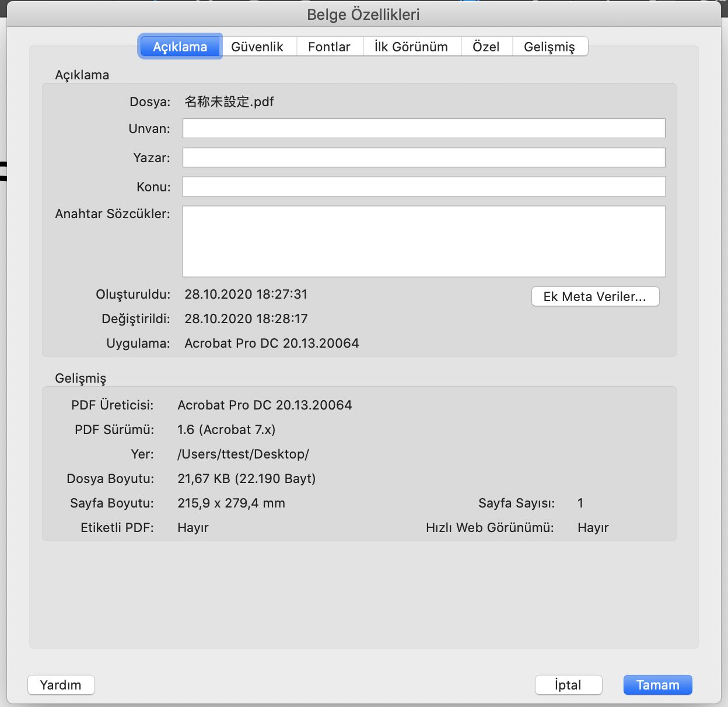Click the created date 28.10.2020 18:27:31
This screenshot has width=728, height=707.
pyautogui.click(x=246, y=294)
